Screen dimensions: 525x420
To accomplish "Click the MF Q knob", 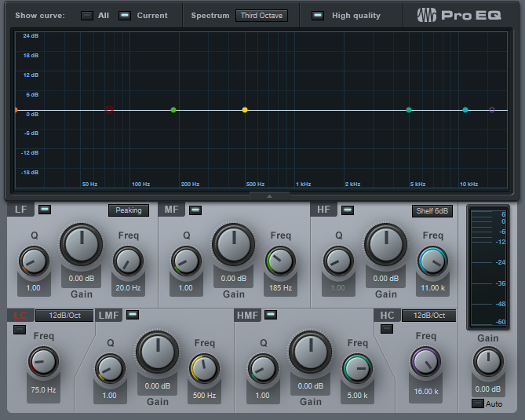I will [186, 261].
